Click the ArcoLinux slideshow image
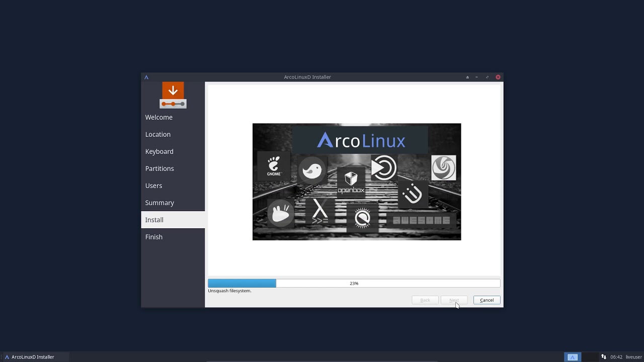 pyautogui.click(x=357, y=182)
